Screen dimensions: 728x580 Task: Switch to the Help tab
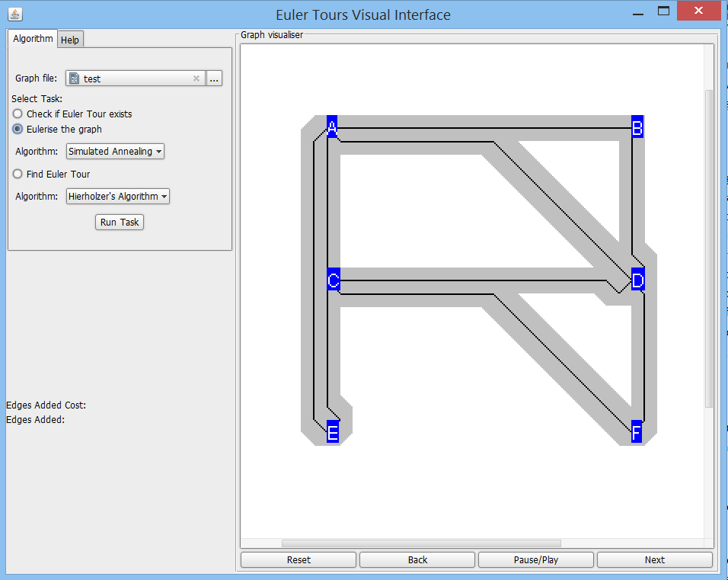(70, 40)
